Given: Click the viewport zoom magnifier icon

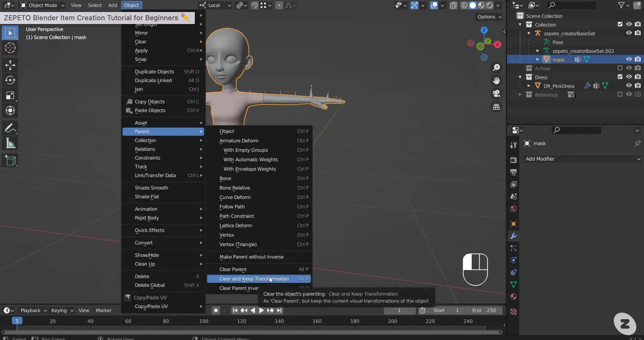Looking at the screenshot, I should [496, 68].
